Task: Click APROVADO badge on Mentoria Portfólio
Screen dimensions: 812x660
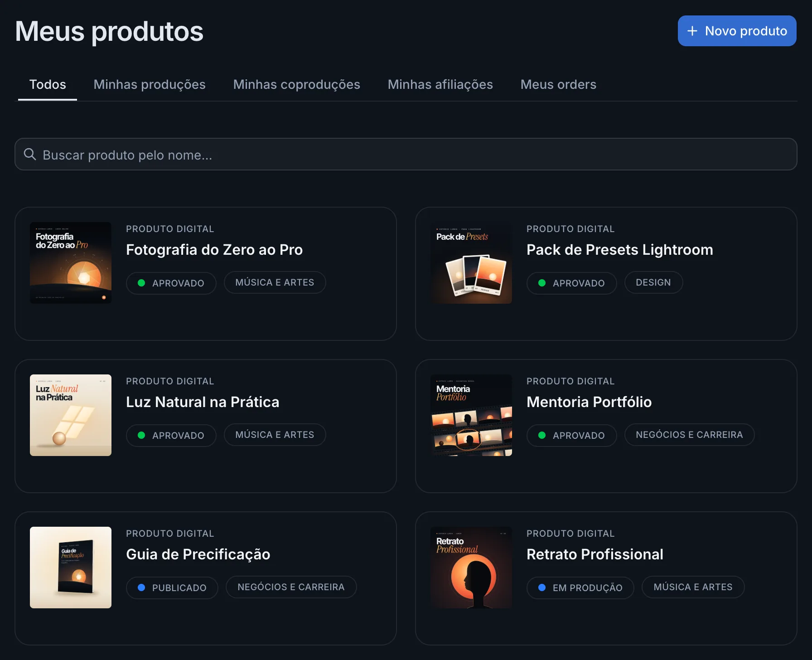Action: [572, 435]
